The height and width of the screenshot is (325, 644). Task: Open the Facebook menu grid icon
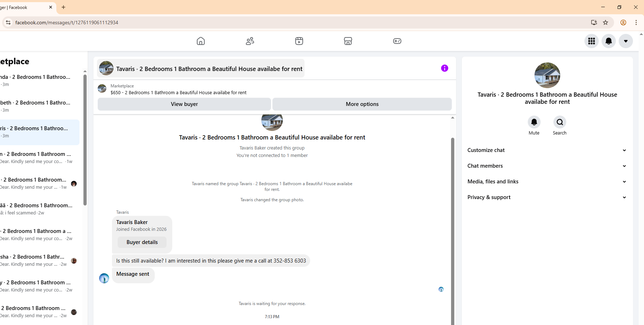point(592,41)
